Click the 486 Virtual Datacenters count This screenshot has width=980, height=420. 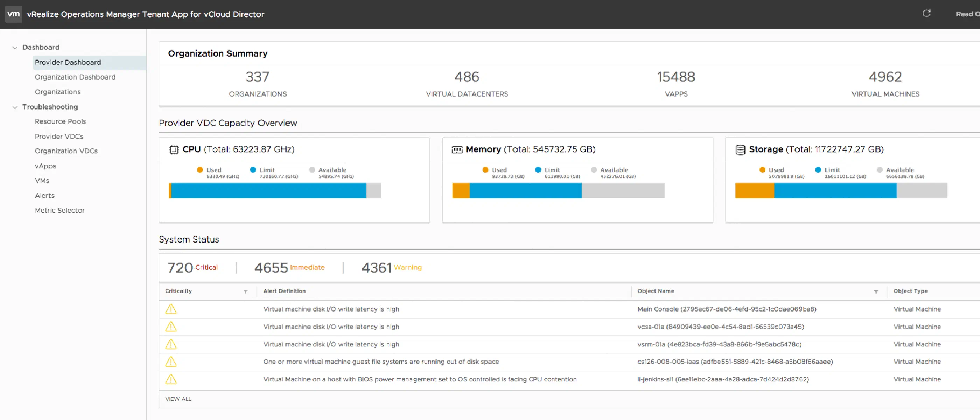467,77
